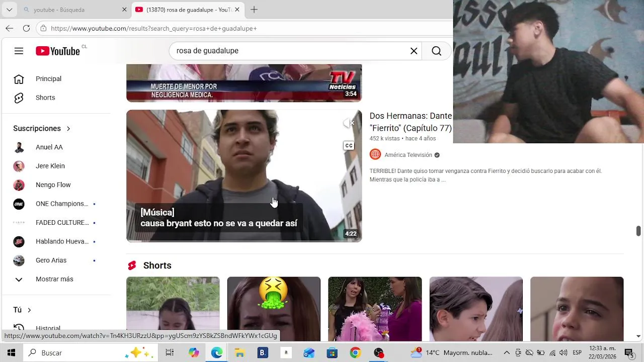Reload the current page
The height and width of the screenshot is (362, 644).
(x=26, y=29)
